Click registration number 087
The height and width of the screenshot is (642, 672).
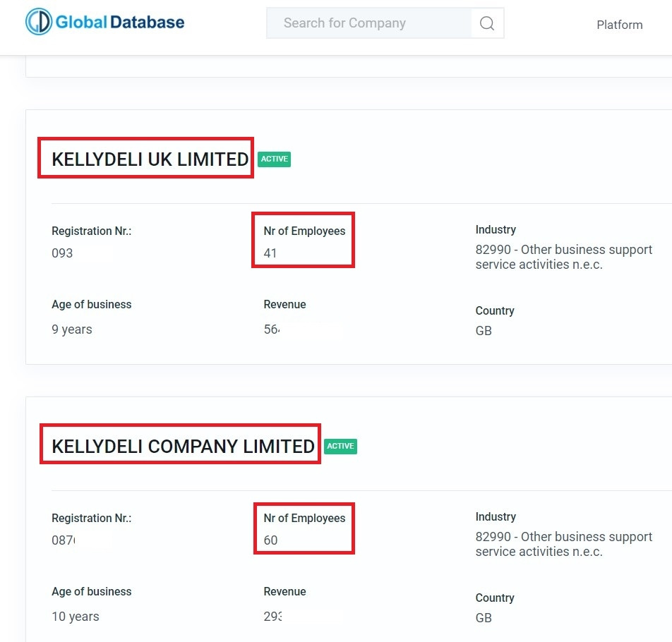[64, 540]
